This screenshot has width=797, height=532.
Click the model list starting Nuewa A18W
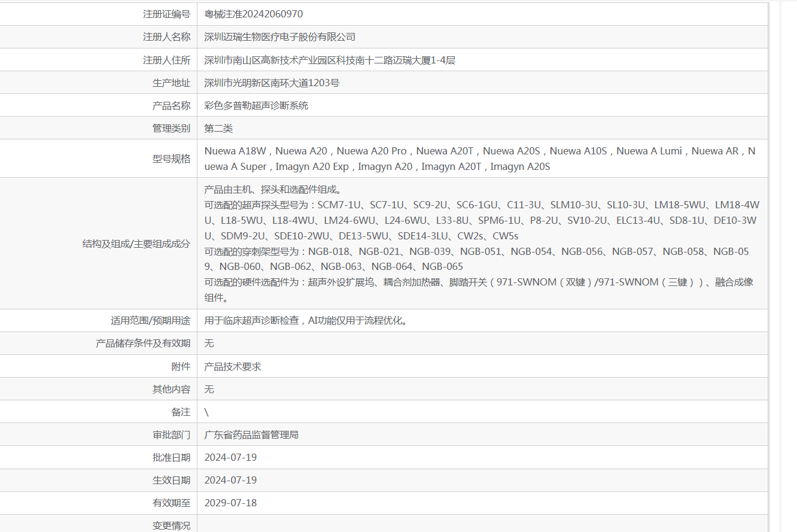tap(480, 151)
